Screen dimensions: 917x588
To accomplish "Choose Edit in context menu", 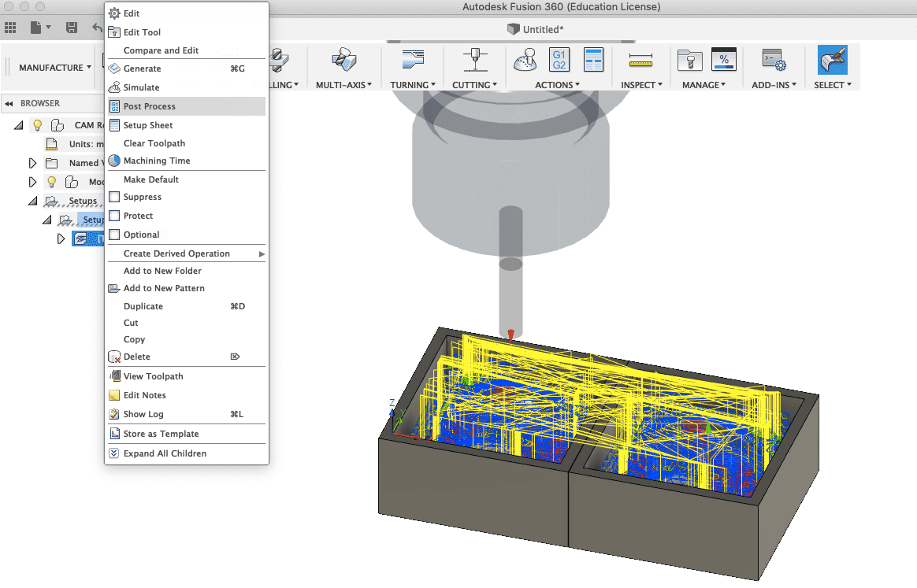I will tap(186, 13).
